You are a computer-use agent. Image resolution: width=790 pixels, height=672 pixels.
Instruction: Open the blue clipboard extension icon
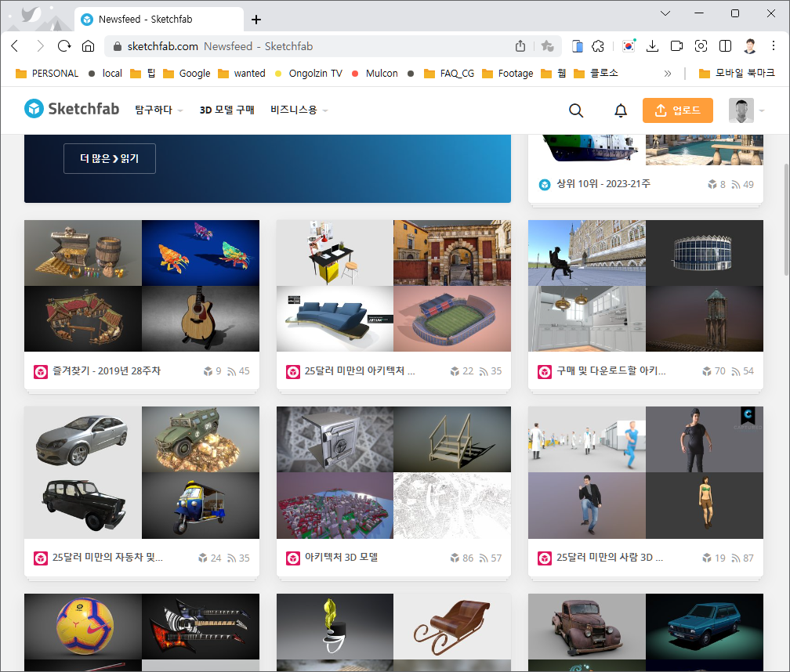578,46
